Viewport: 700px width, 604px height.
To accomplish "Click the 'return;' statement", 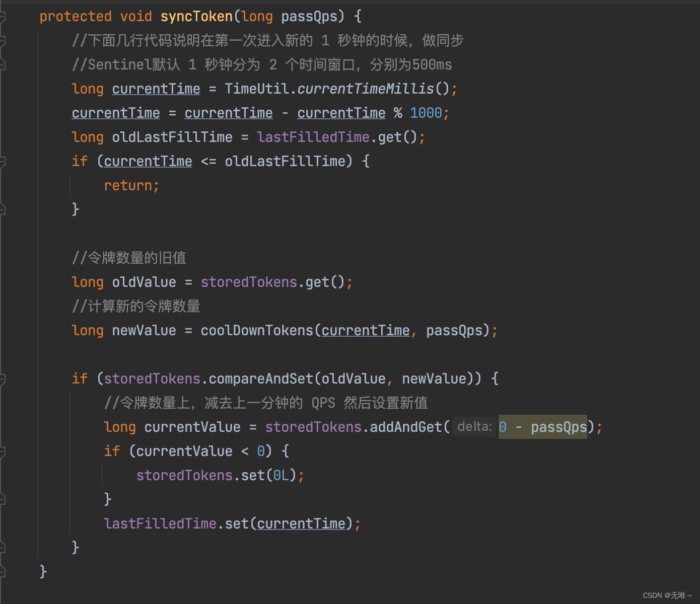I will (x=131, y=186).
